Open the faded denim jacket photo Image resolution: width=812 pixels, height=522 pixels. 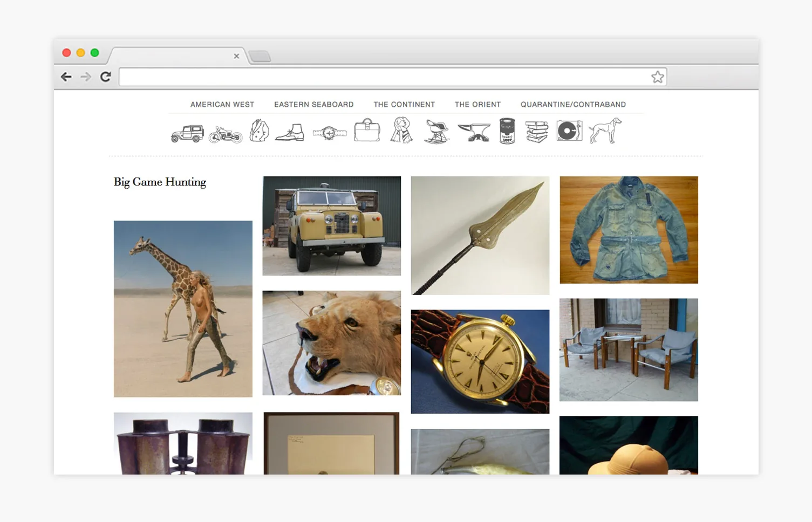[629, 230]
